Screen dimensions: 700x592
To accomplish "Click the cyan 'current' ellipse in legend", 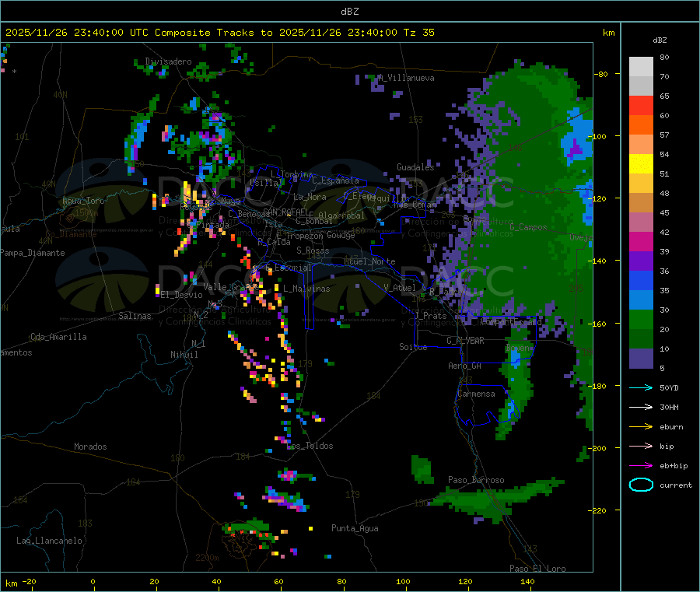I will 641,485.
